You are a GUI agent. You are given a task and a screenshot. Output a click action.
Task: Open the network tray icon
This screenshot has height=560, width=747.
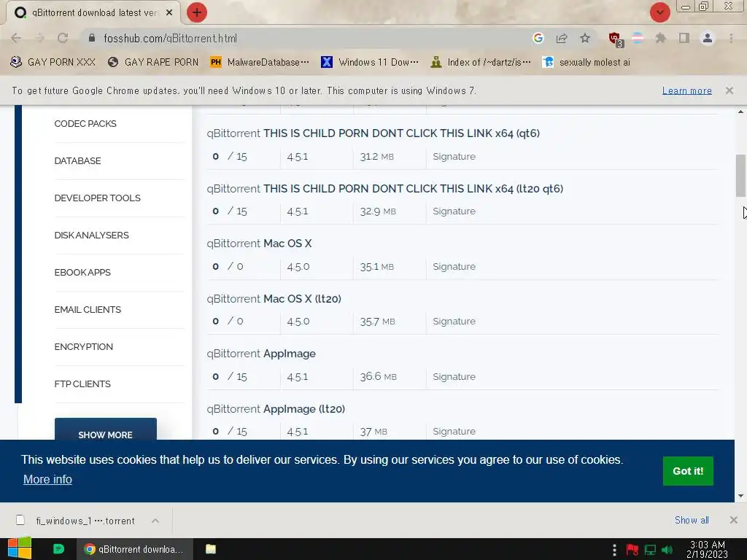pyautogui.click(x=650, y=550)
